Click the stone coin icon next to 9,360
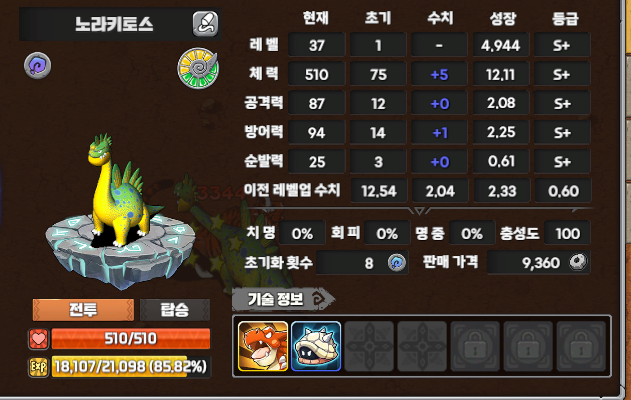This screenshot has height=400, width=631. coord(578,262)
